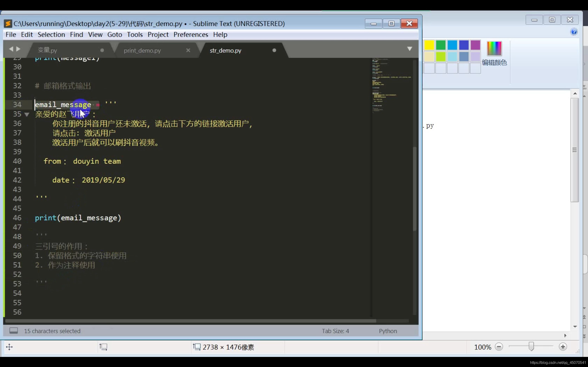The height and width of the screenshot is (367, 588).
Task: Open the Goto menu
Action: (114, 34)
